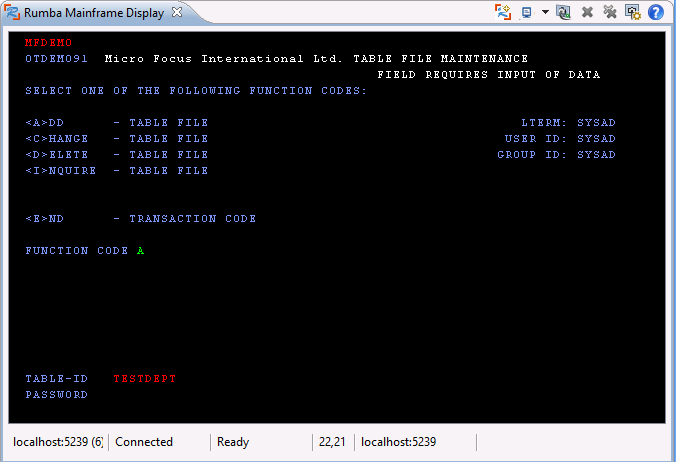Click the new Rumba session icon
This screenshot has height=462, width=676.
503,12
